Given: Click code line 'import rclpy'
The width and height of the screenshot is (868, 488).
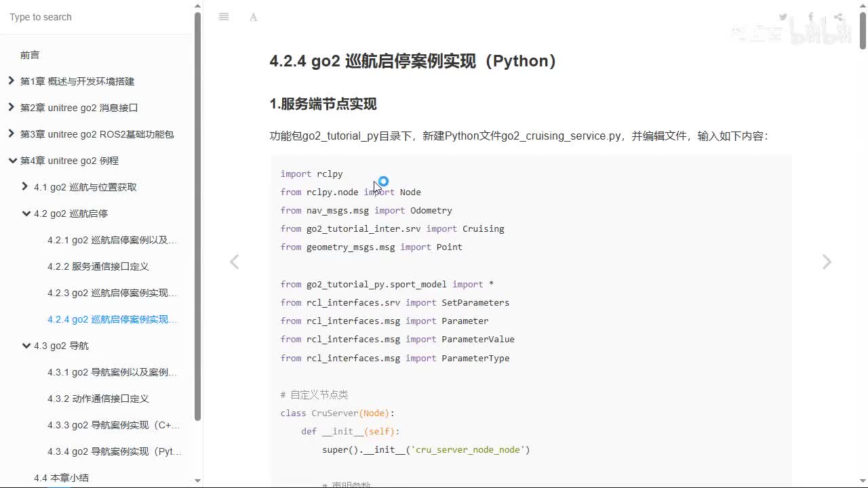Looking at the screenshot, I should click(312, 174).
